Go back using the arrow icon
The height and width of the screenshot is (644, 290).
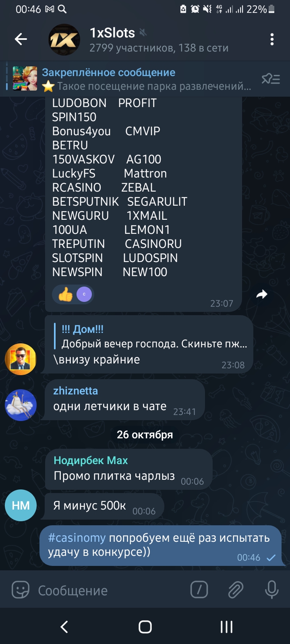tap(21, 39)
